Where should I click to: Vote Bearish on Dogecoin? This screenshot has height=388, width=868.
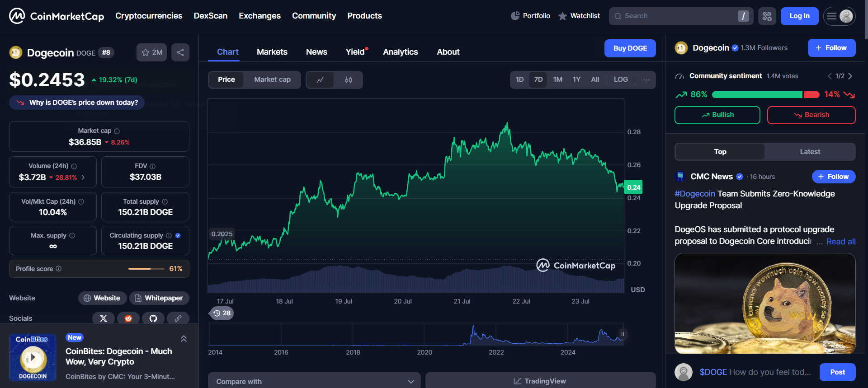pos(811,115)
